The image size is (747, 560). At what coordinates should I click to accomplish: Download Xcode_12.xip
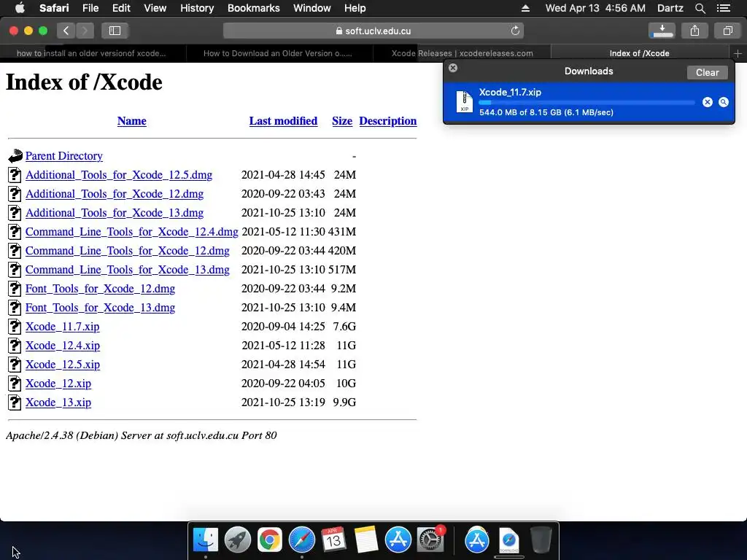(x=58, y=384)
